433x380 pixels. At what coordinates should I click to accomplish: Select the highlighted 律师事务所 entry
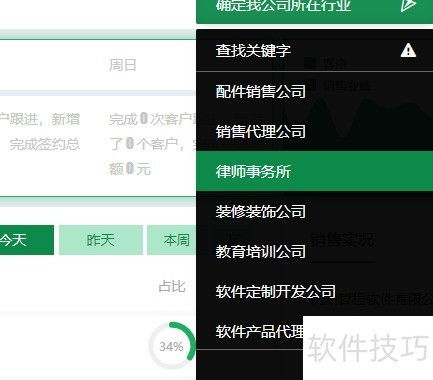click(x=314, y=171)
